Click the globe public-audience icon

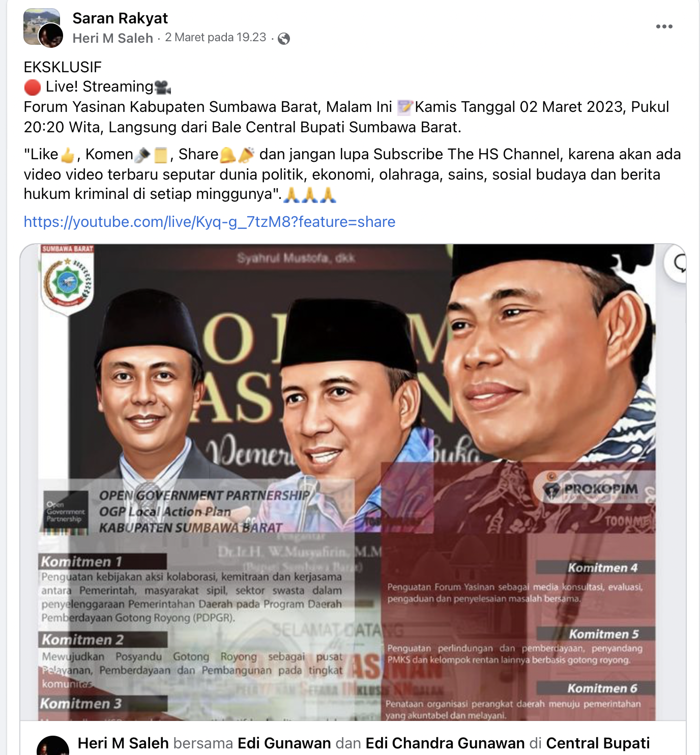pyautogui.click(x=284, y=39)
